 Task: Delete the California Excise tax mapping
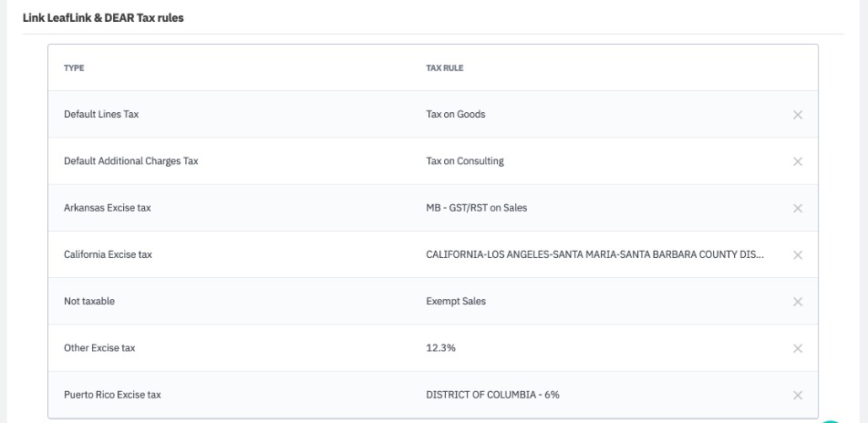798,255
